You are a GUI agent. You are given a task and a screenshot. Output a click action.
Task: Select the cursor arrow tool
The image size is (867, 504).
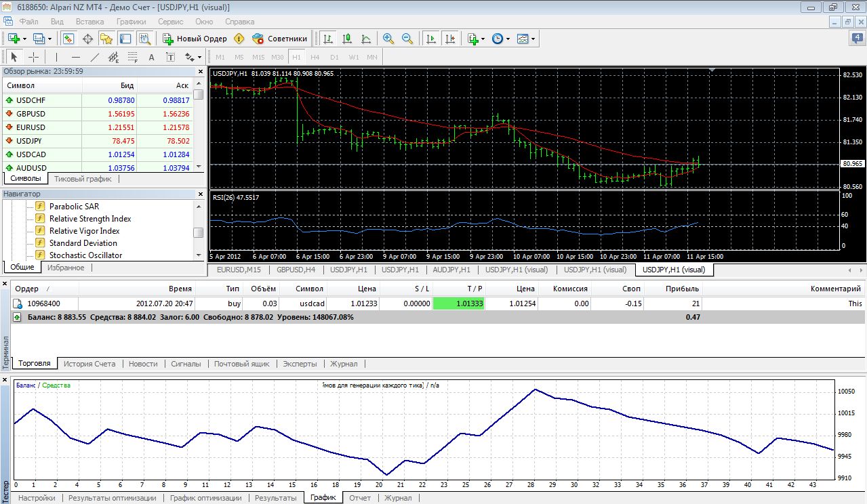(14, 57)
